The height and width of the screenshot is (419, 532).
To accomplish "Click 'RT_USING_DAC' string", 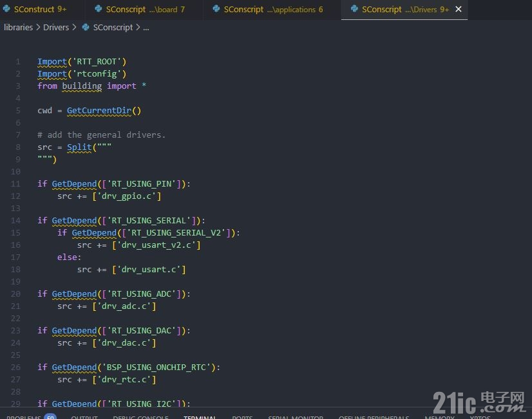I will click(x=142, y=331).
